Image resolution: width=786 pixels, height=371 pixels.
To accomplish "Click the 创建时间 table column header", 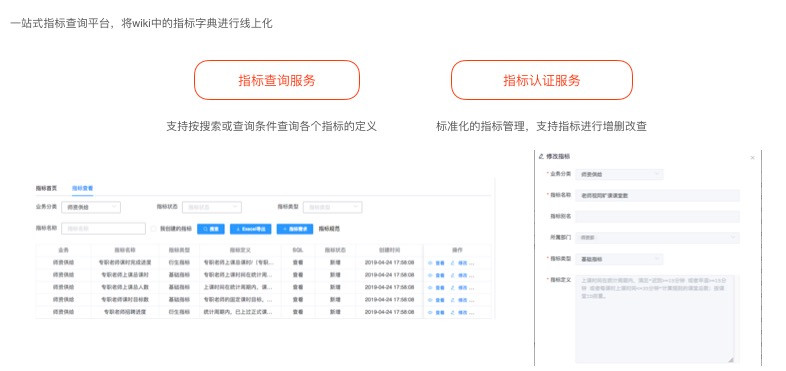I will (389, 250).
